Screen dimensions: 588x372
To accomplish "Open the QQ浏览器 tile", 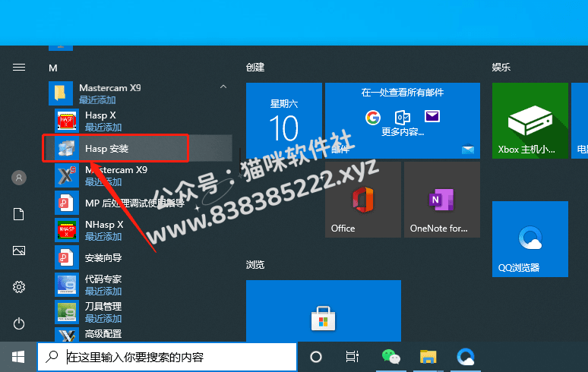I will (530, 239).
